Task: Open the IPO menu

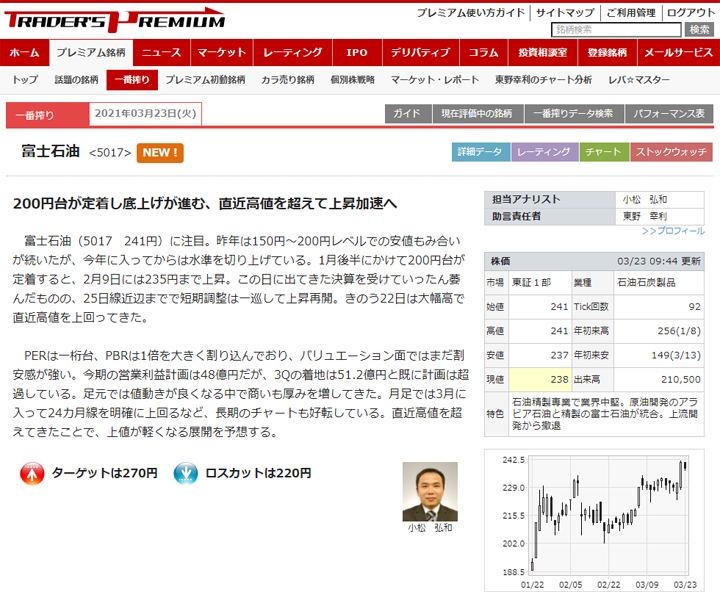Action: pos(357,53)
